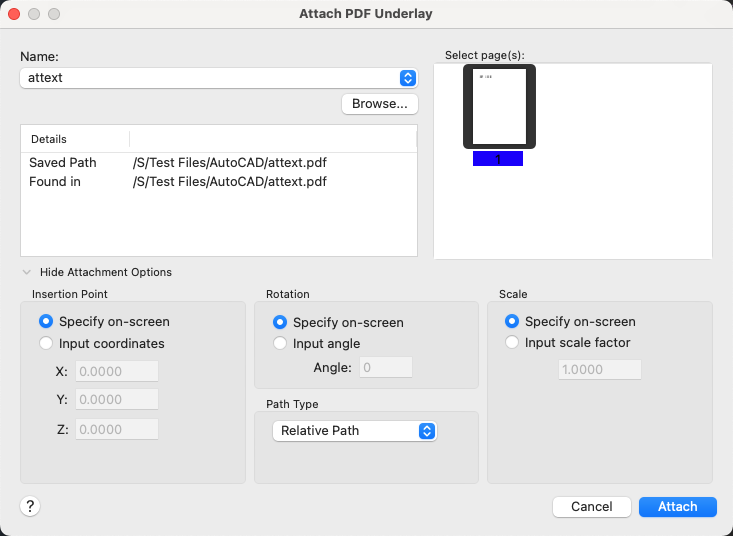This screenshot has width=733, height=536.
Task: Click the Z coordinate input field
Action: point(117,429)
